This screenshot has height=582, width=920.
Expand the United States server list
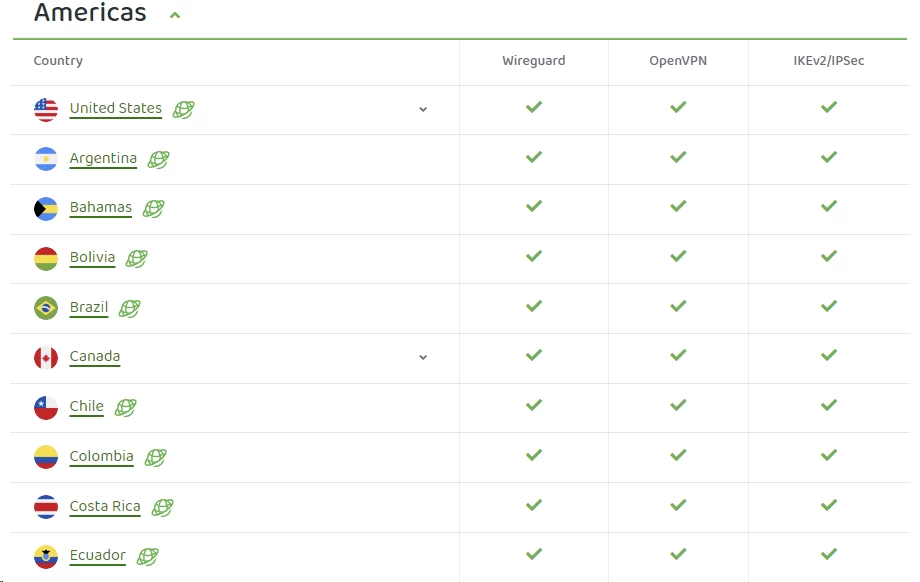click(423, 110)
